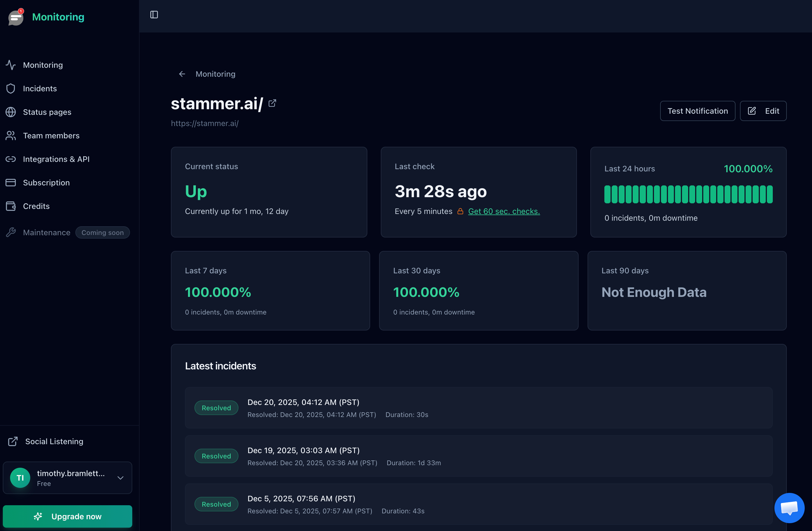This screenshot has height=531, width=812.
Task: Click the Team members people icon
Action: click(x=11, y=136)
